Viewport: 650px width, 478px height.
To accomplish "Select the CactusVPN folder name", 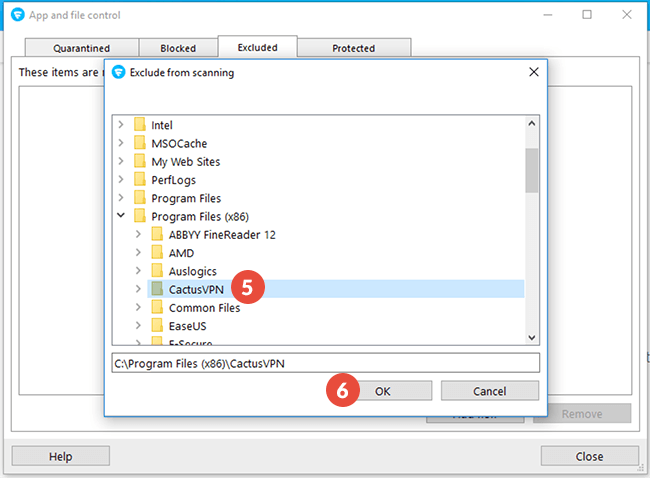I will click(196, 289).
